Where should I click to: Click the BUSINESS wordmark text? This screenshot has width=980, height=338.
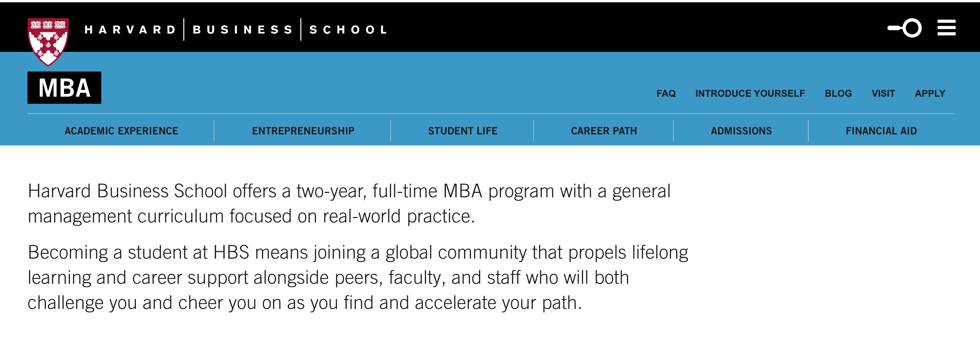click(243, 30)
